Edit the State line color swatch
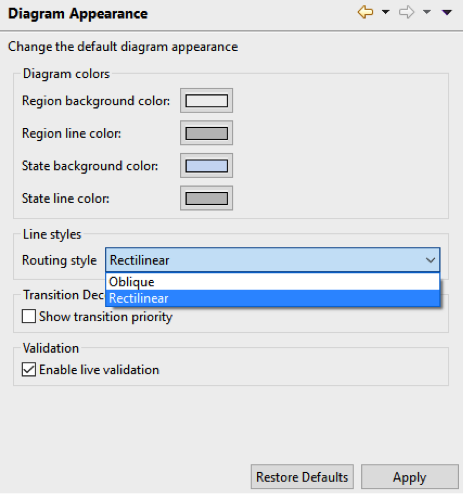 206,198
